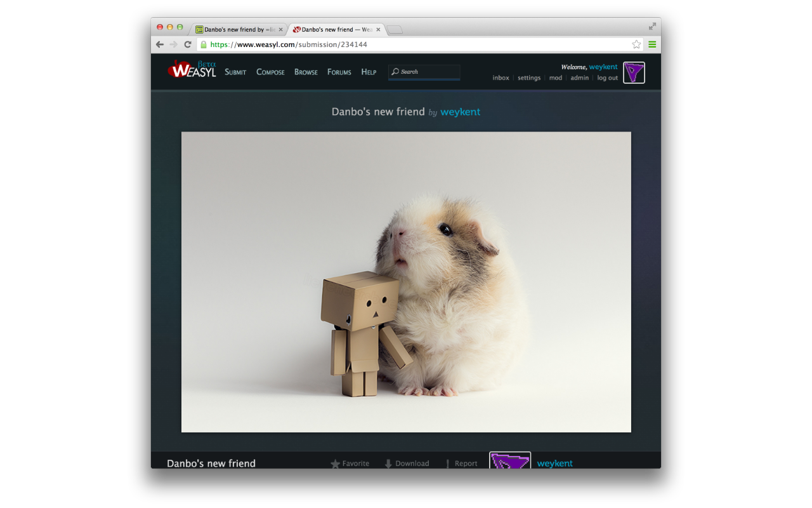Bookmark this page with the star icon
The width and height of the screenshot is (812, 508).
click(636, 44)
